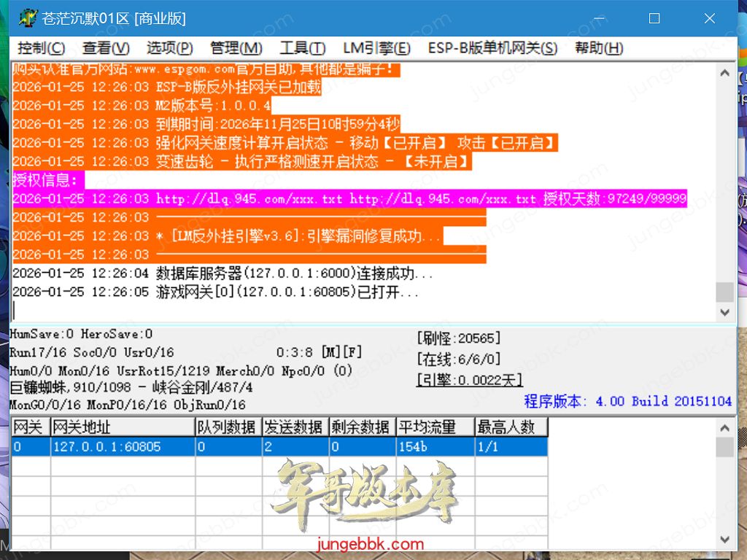The width and height of the screenshot is (747, 560).
Task: Click the log panel scrollbar thumb
Action: click(724, 292)
